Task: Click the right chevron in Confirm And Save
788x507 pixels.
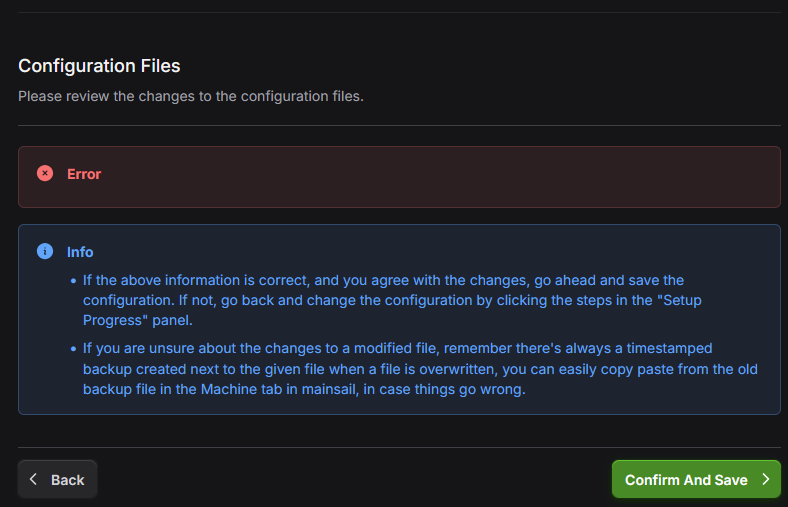Action: coord(765,479)
